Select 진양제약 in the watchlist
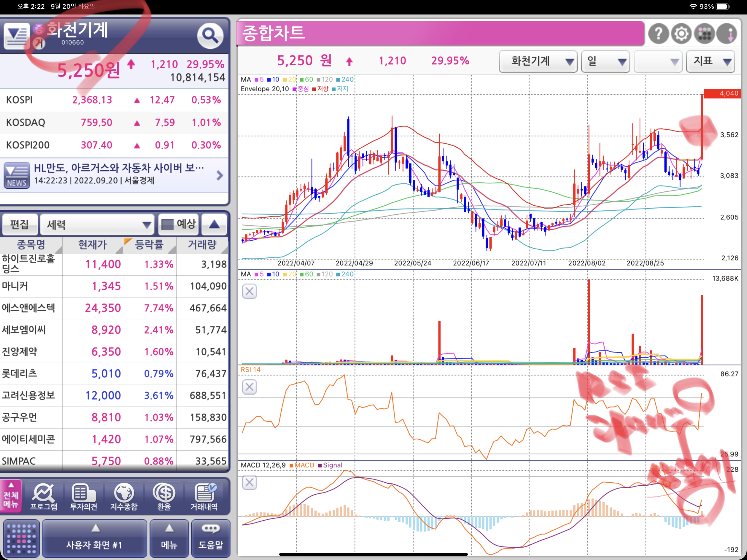 tap(114, 352)
